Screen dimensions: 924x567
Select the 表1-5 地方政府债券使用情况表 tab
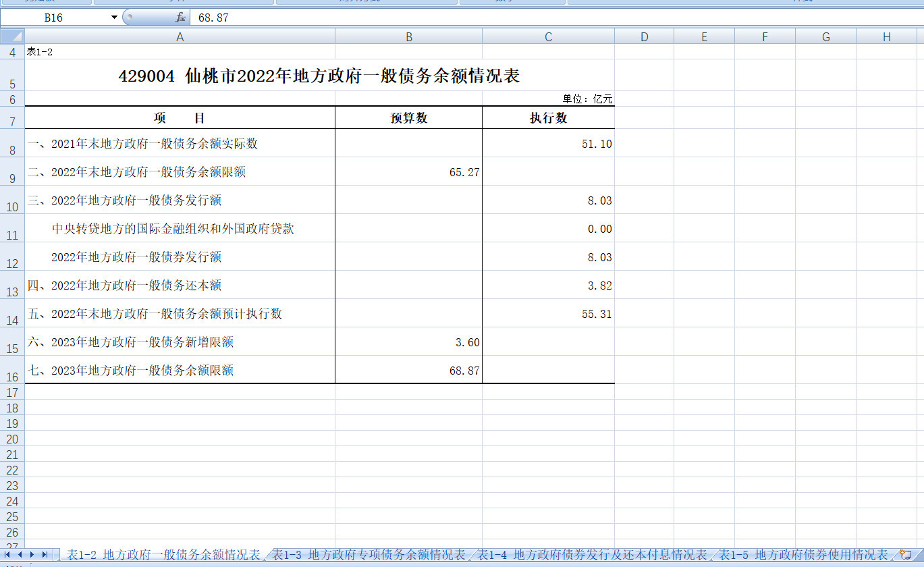click(803, 555)
